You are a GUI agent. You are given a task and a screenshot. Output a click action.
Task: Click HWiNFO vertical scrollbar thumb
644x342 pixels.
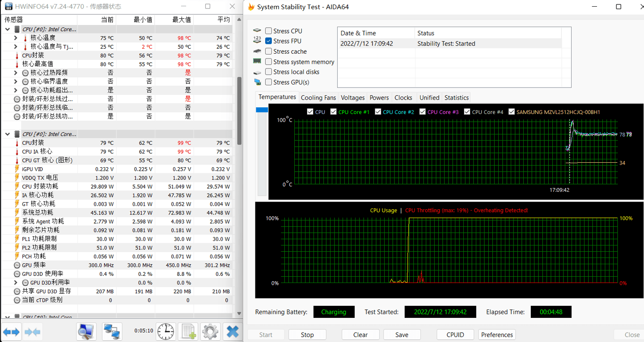tap(239, 110)
